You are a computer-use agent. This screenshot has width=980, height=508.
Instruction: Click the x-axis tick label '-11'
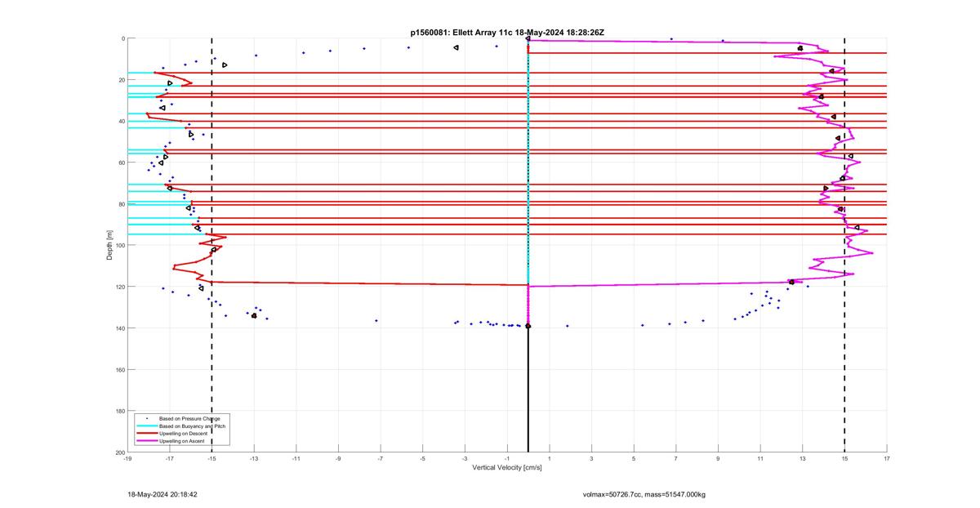296,459
